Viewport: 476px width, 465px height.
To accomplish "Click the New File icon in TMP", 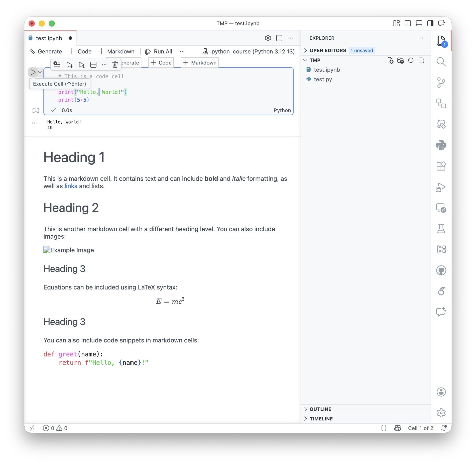I will click(x=390, y=60).
